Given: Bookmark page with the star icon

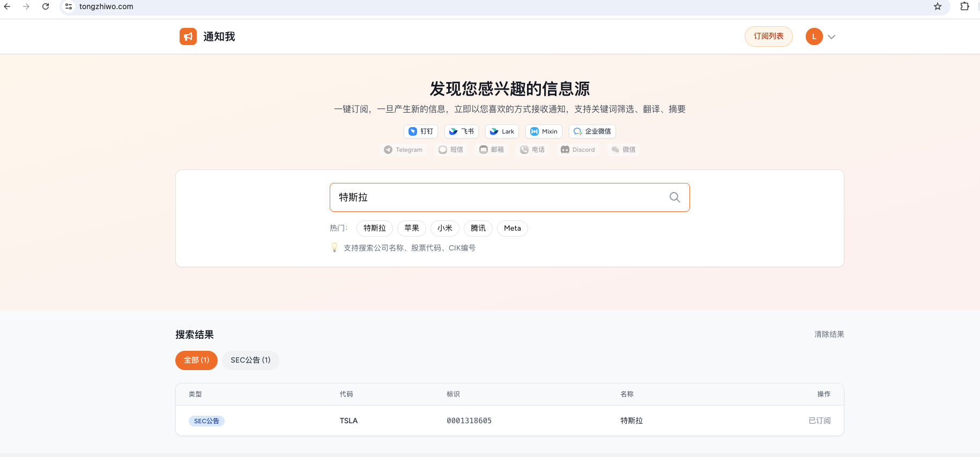Looking at the screenshot, I should point(938,6).
